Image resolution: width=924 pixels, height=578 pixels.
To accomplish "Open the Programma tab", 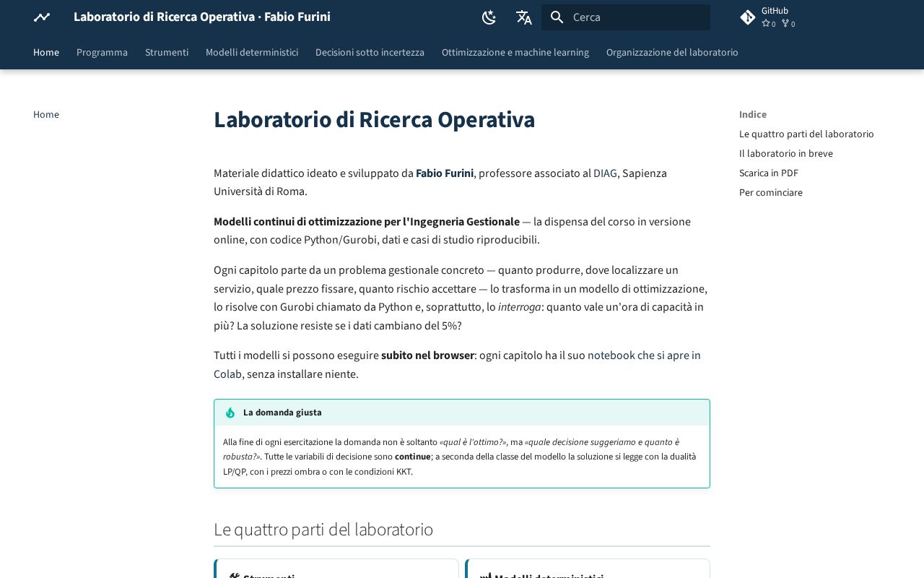I will [102, 52].
